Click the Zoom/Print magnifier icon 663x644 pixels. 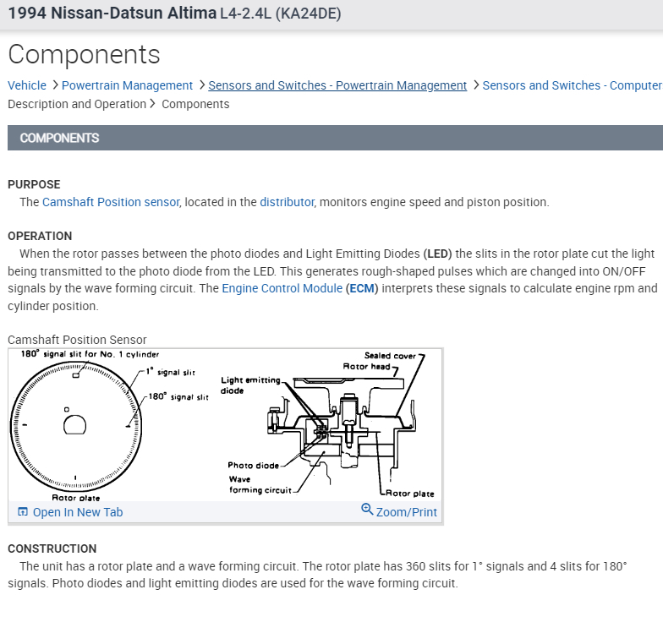pyautogui.click(x=367, y=510)
